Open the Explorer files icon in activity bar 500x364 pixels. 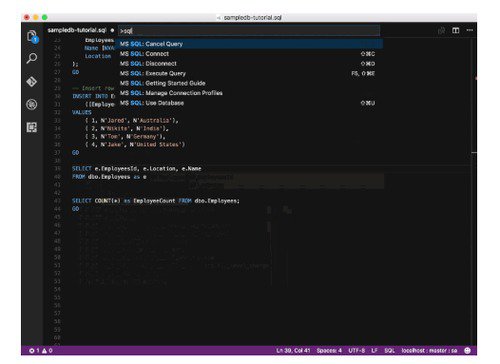point(32,36)
